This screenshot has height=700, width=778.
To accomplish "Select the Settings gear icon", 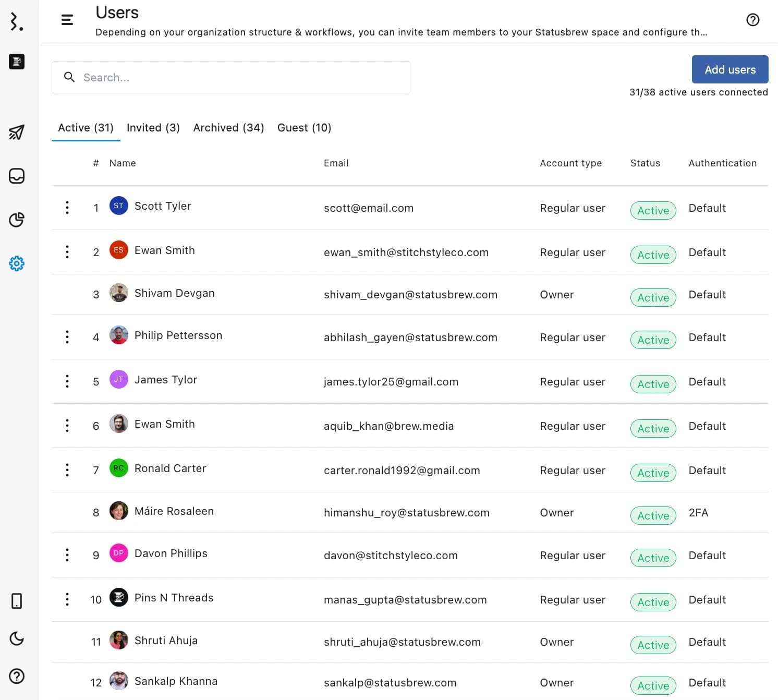I will 17,264.
